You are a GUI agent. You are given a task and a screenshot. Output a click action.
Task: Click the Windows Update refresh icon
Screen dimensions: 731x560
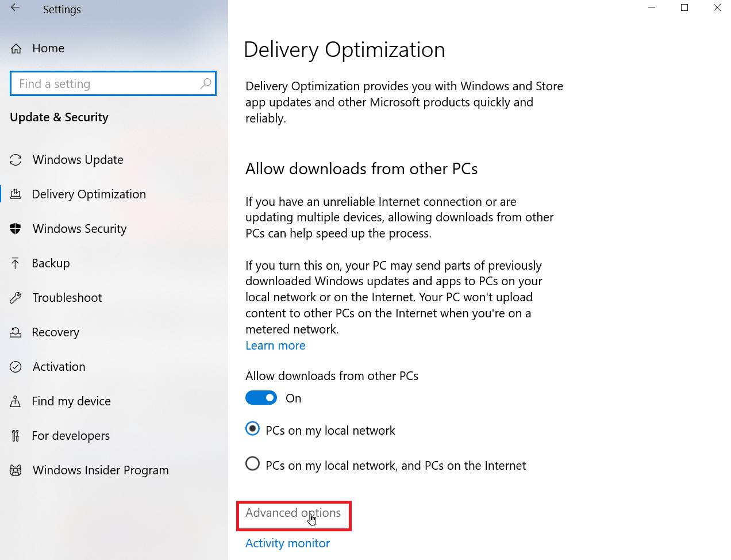16,160
